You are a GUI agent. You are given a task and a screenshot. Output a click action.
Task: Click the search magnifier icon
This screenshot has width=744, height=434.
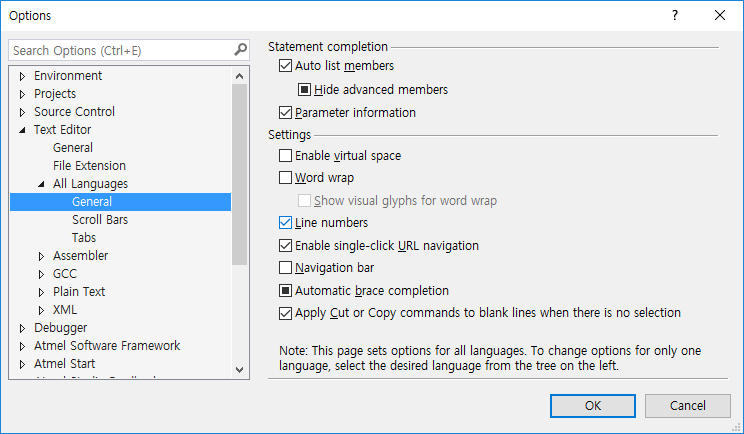(240, 50)
